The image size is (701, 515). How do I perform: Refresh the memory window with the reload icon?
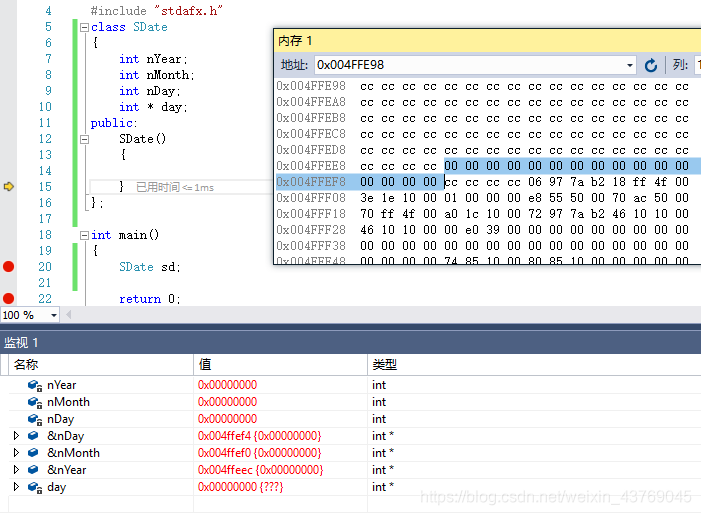coord(651,65)
